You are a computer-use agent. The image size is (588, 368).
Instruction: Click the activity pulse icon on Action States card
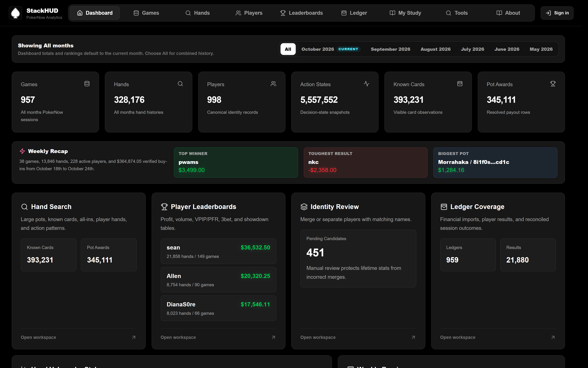click(366, 84)
